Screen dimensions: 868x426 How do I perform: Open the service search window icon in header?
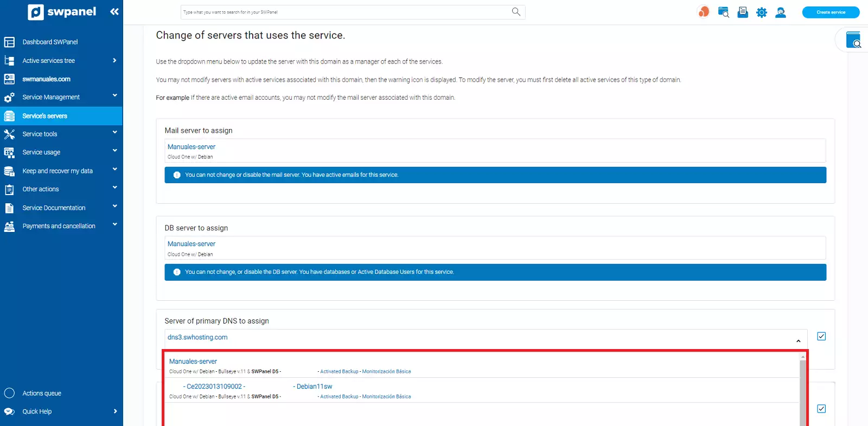tap(723, 12)
